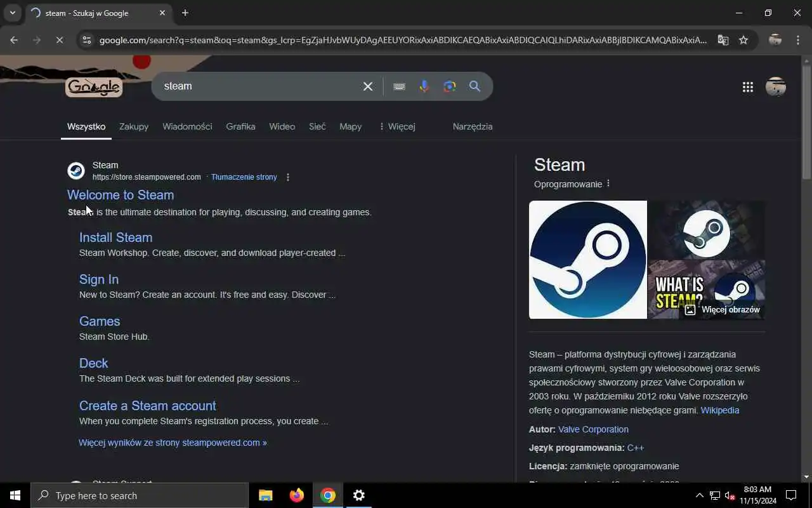812x508 pixels.
Task: Open Narzędzia search tools
Action: (x=473, y=126)
